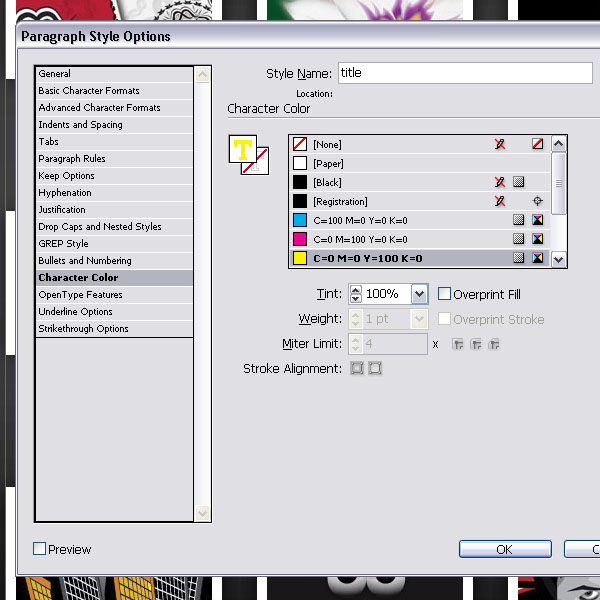Increase the Tint value with stepper
Screen dimensions: 600x600
356,290
